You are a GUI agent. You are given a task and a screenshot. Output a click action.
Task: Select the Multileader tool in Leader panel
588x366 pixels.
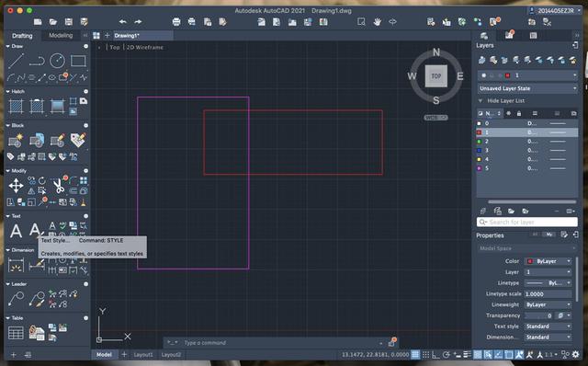tap(16, 299)
